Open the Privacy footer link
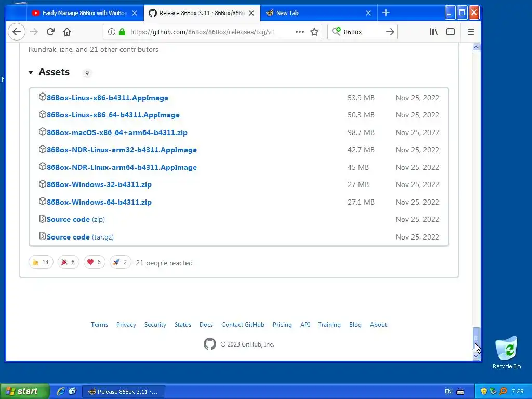532x399 pixels. pyautogui.click(x=126, y=325)
